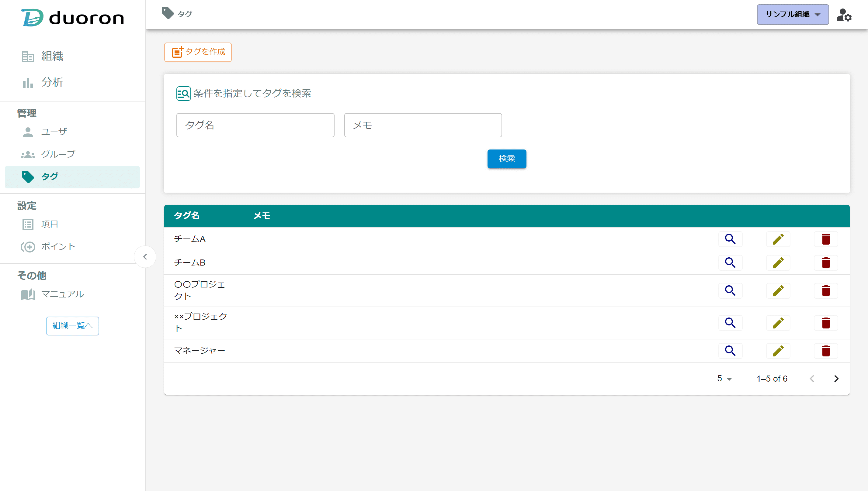The image size is (868, 491).
Task: View details of ××プロジェクト tag
Action: tap(730, 323)
